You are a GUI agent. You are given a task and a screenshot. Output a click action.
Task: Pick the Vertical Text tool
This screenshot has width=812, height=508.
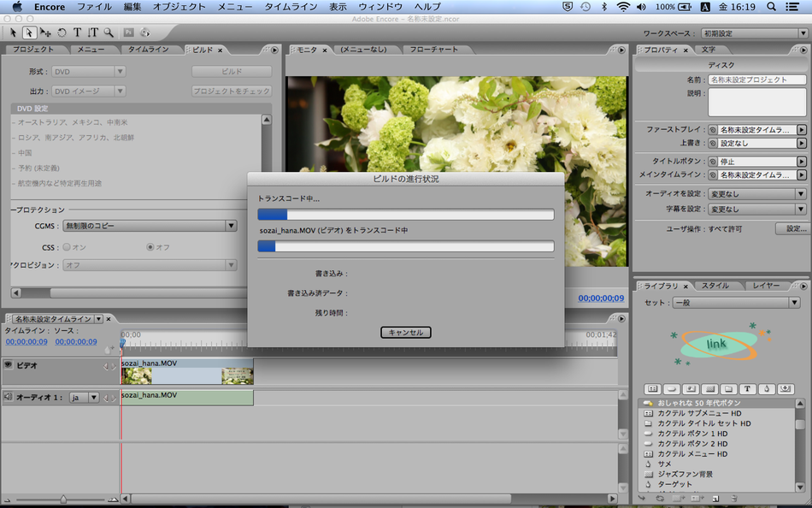(x=92, y=32)
